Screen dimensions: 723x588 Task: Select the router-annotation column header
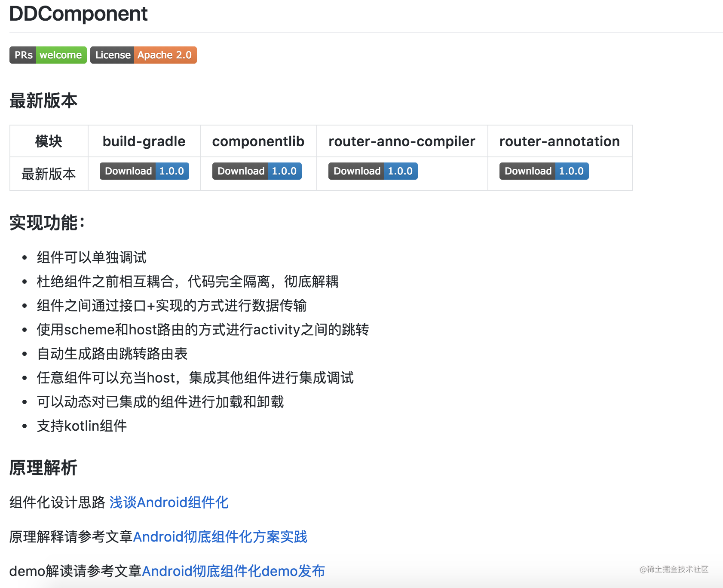tap(560, 141)
